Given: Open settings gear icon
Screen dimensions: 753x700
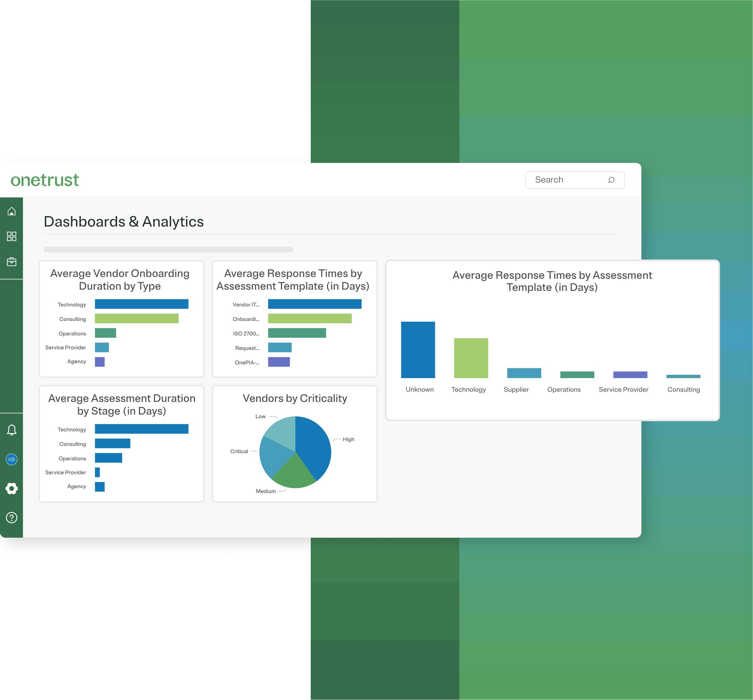Looking at the screenshot, I should (11, 488).
